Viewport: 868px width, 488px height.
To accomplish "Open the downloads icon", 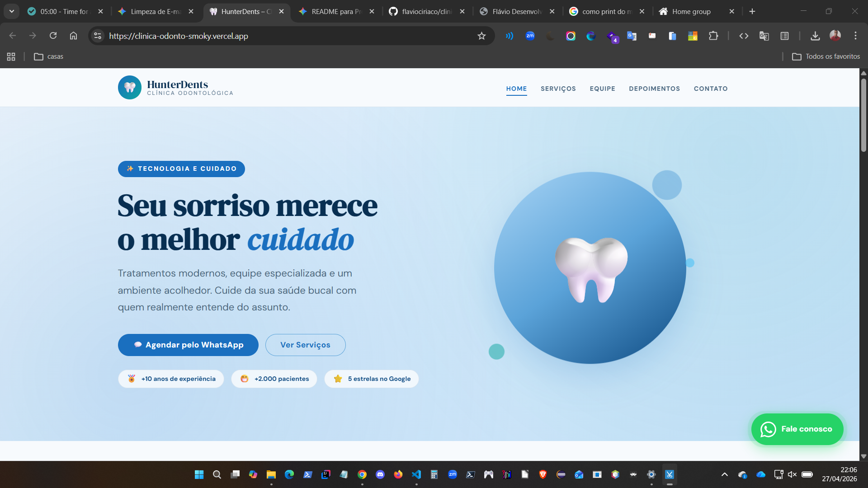I will 815,36.
